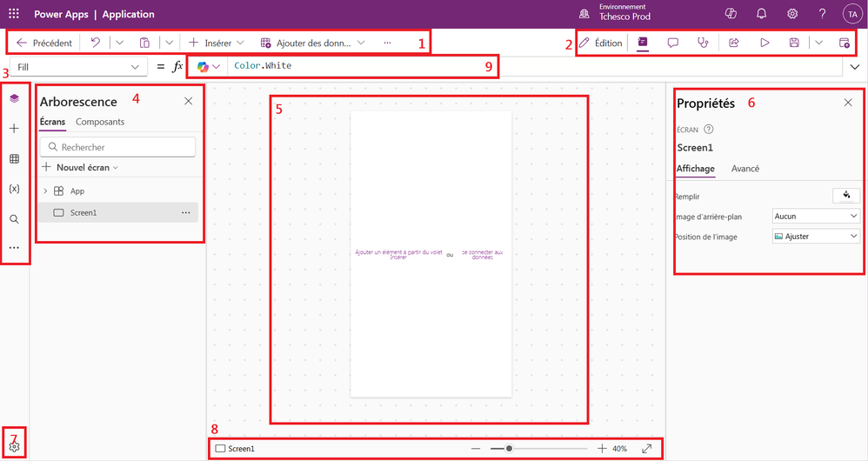Click the fx formula icon

177,66
